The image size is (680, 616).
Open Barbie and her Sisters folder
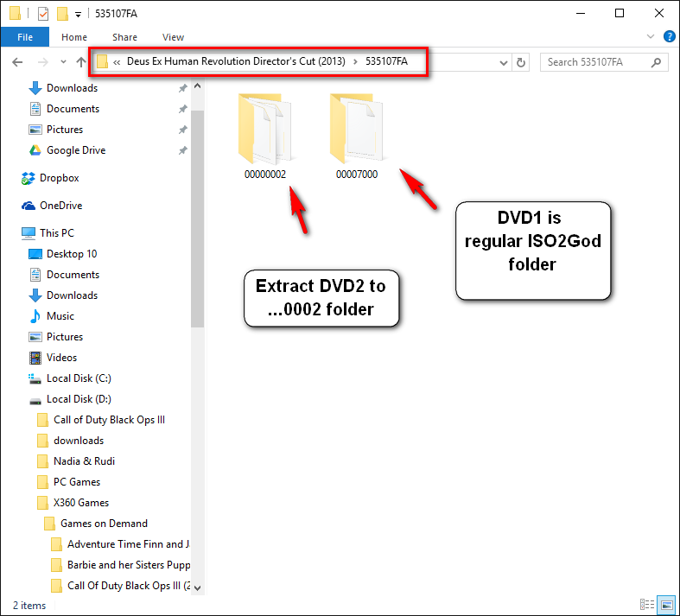tap(129, 565)
